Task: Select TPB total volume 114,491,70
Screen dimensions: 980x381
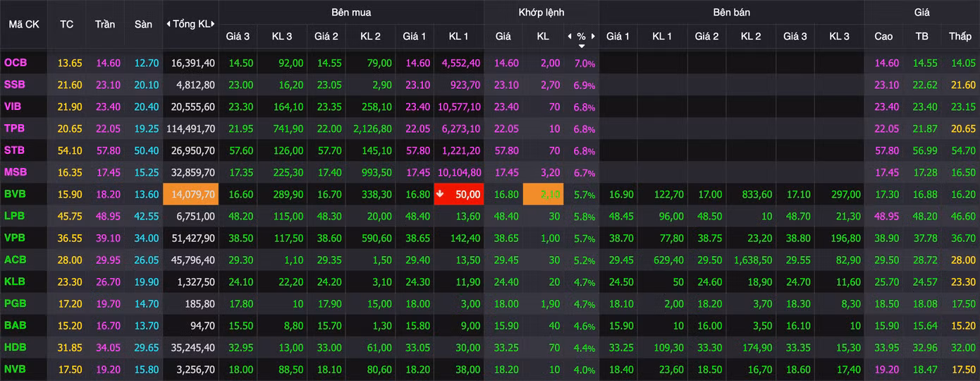Action: (x=190, y=128)
